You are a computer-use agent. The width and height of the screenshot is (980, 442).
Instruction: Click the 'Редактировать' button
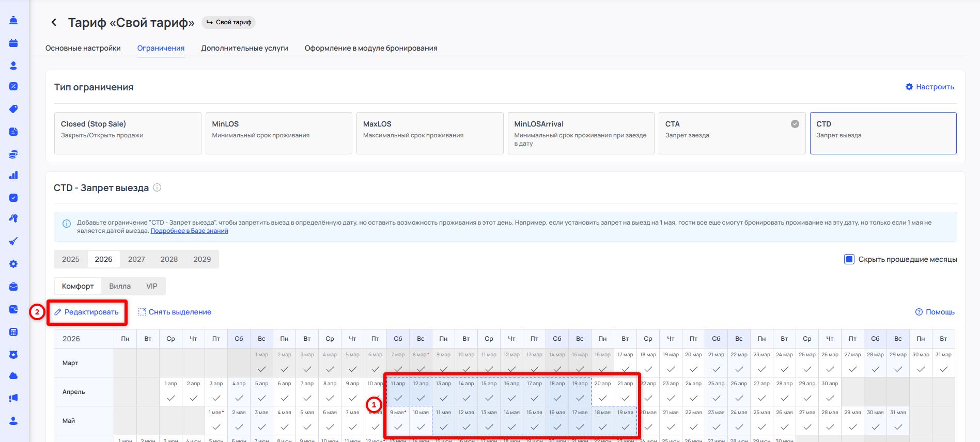pos(87,312)
